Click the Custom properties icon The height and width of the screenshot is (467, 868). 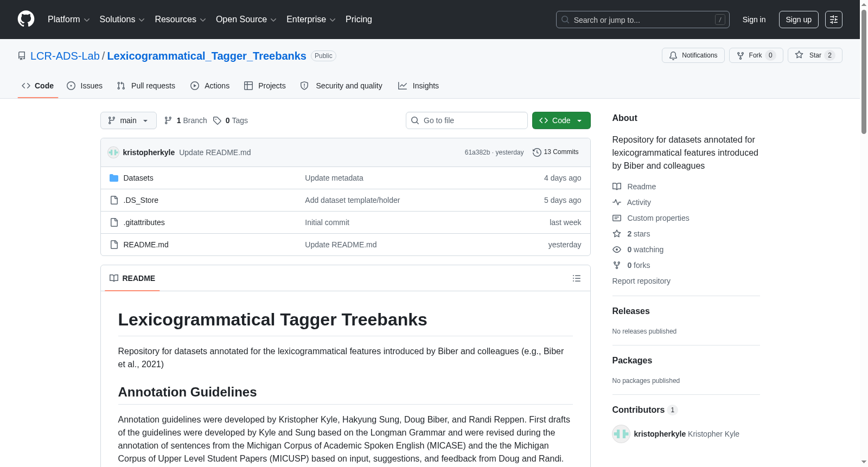(x=617, y=218)
